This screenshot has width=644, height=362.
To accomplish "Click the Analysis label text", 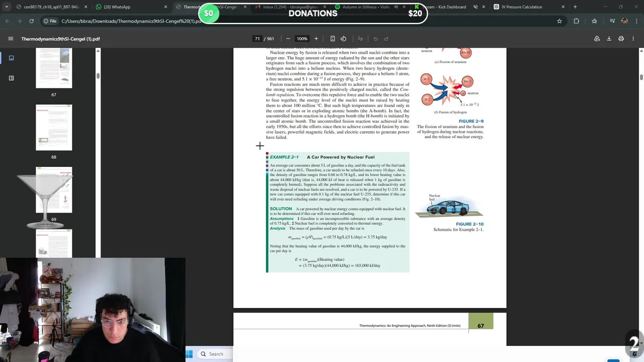I will (278, 228).
